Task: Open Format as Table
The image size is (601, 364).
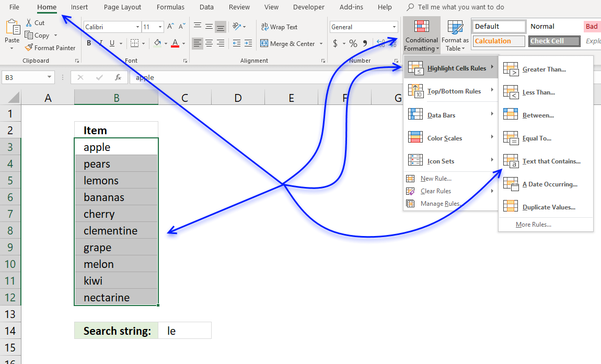Action: [x=455, y=36]
